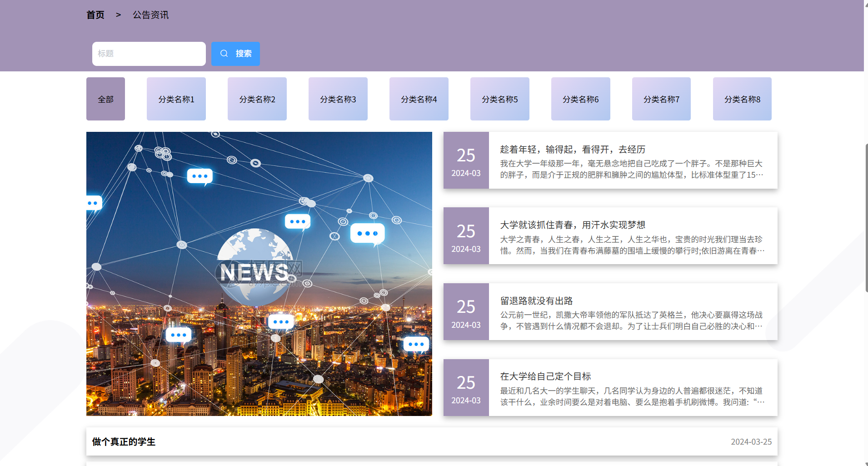Click 公告资讯 breadcrumb text
The width and height of the screenshot is (868, 466).
pyautogui.click(x=151, y=15)
